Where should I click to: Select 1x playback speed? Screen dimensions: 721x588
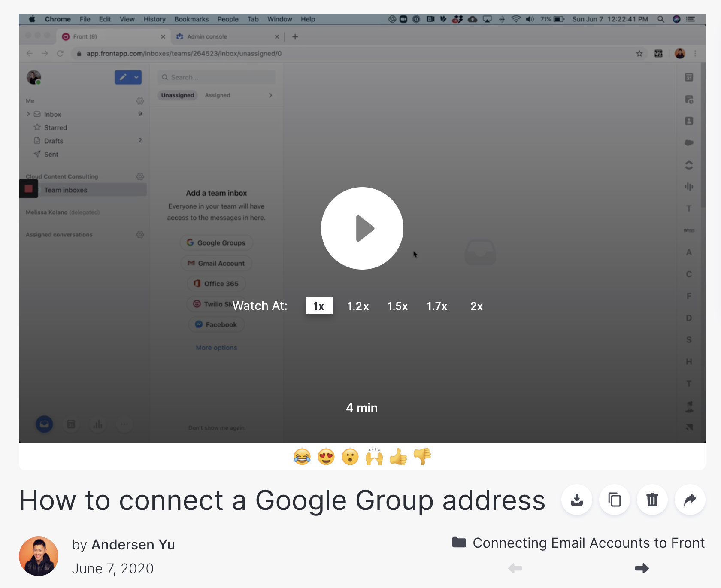[319, 306]
